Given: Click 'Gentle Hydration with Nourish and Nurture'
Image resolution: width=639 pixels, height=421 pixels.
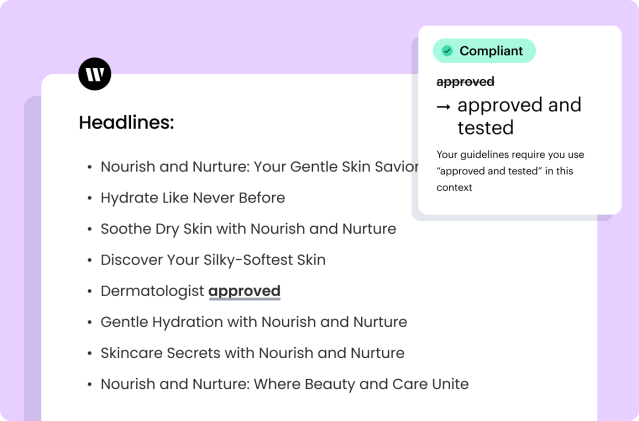Looking at the screenshot, I should (254, 322).
